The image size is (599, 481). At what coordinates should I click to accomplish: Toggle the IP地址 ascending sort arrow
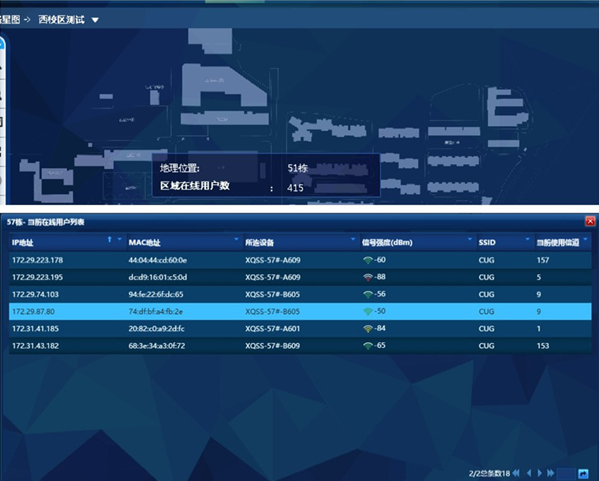(110, 239)
